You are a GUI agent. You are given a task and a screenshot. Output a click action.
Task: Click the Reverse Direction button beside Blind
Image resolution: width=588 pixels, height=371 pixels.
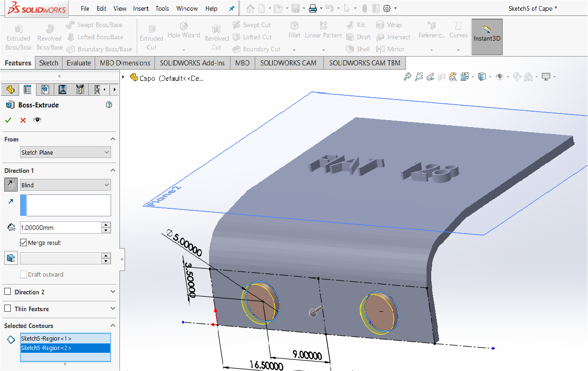[11, 185]
